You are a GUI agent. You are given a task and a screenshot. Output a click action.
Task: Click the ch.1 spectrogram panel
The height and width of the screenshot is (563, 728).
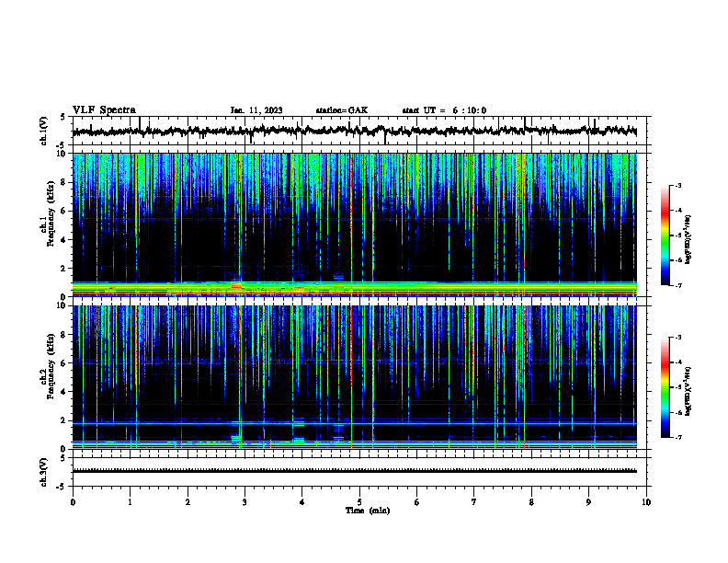point(355,224)
